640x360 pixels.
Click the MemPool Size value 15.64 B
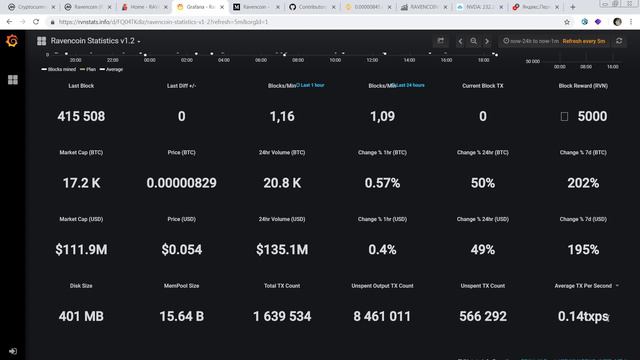(181, 316)
